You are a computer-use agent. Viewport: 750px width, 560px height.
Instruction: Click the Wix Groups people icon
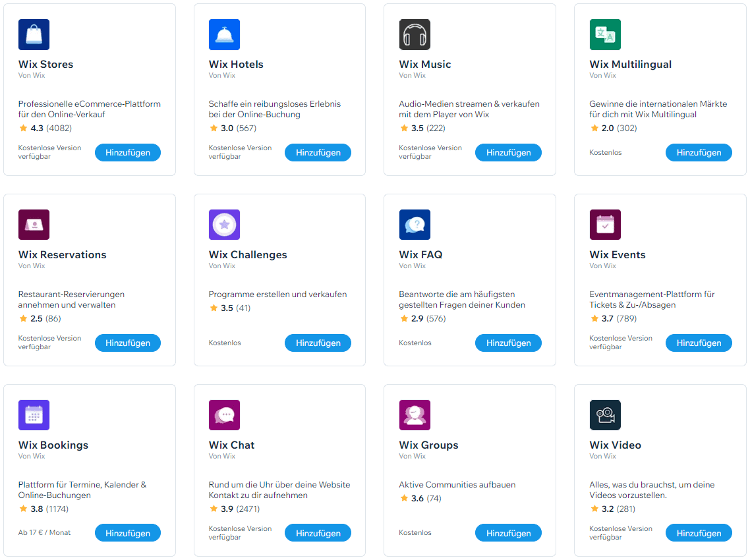[415, 415]
